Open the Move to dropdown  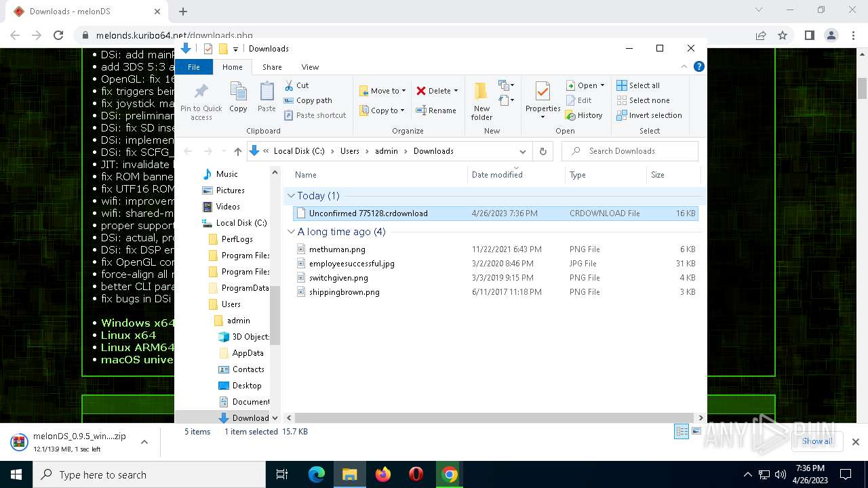coord(382,91)
